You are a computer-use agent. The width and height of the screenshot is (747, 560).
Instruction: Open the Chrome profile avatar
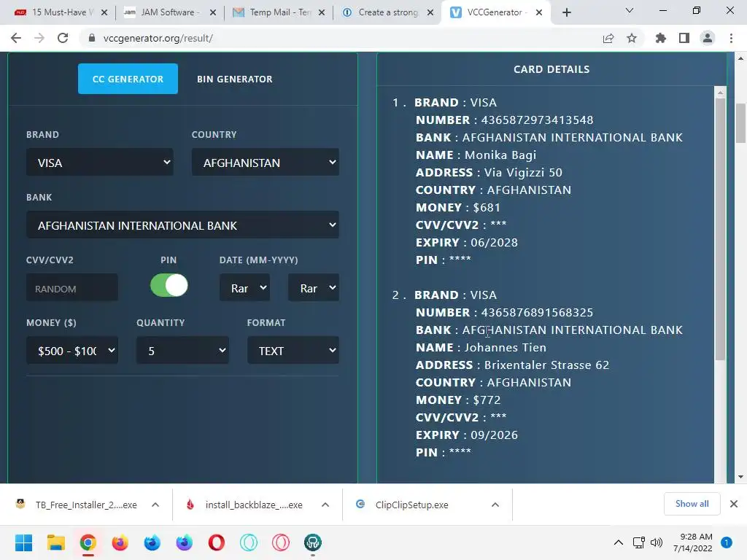(x=708, y=38)
